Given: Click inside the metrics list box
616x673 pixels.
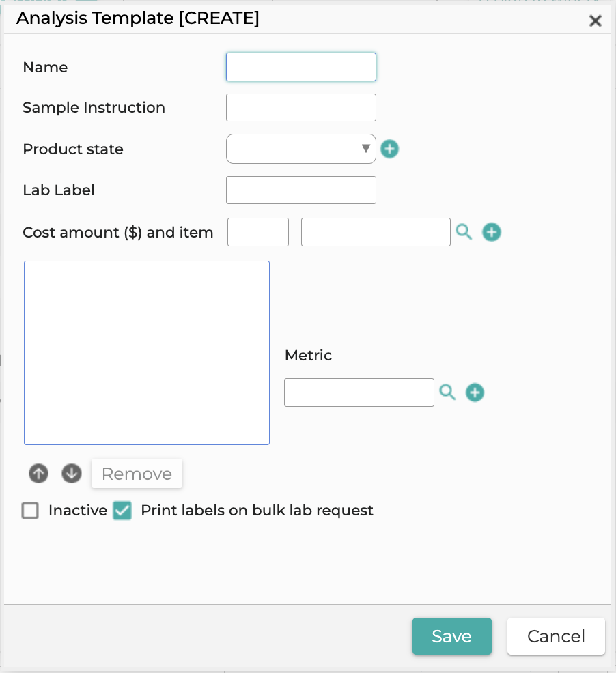Looking at the screenshot, I should [x=146, y=353].
